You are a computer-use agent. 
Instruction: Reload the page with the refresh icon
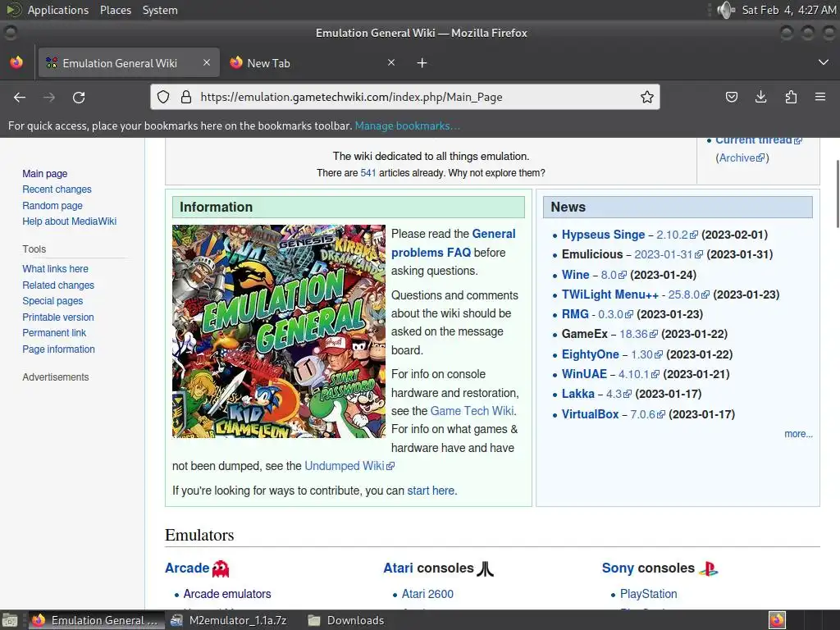(x=79, y=97)
